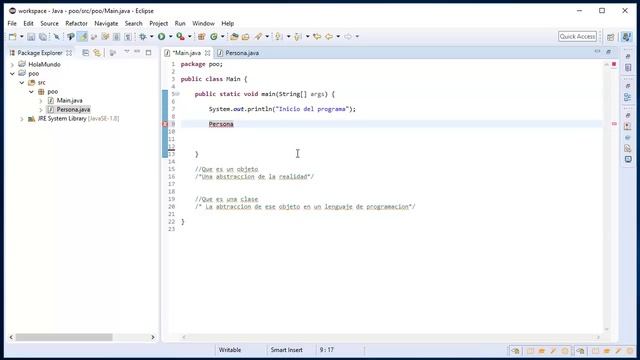This screenshot has height=360, width=640.
Task: Open the Refactor menu
Action: click(x=76, y=23)
